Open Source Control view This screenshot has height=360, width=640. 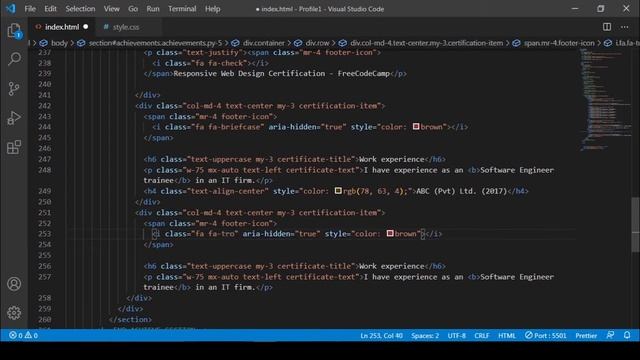14,89
